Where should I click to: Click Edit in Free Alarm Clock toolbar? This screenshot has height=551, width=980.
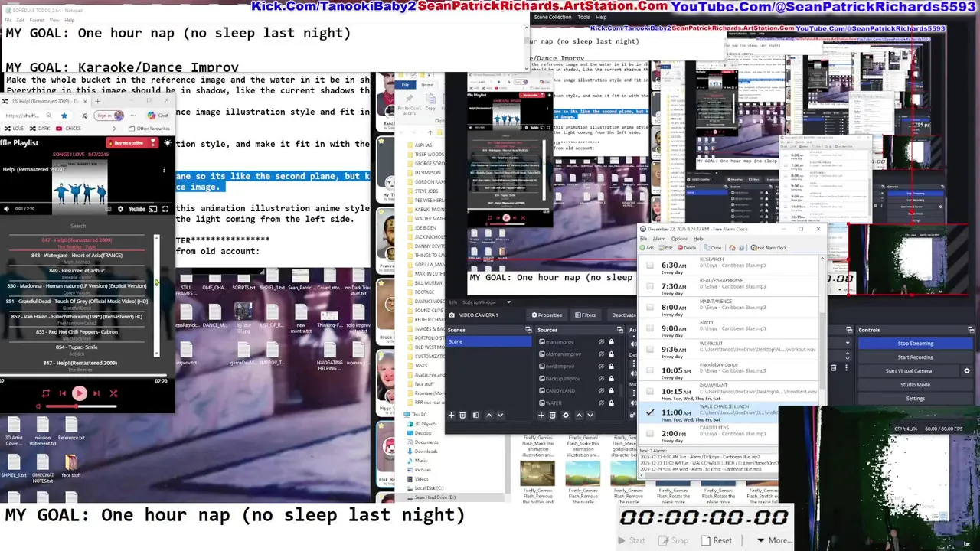click(x=665, y=248)
